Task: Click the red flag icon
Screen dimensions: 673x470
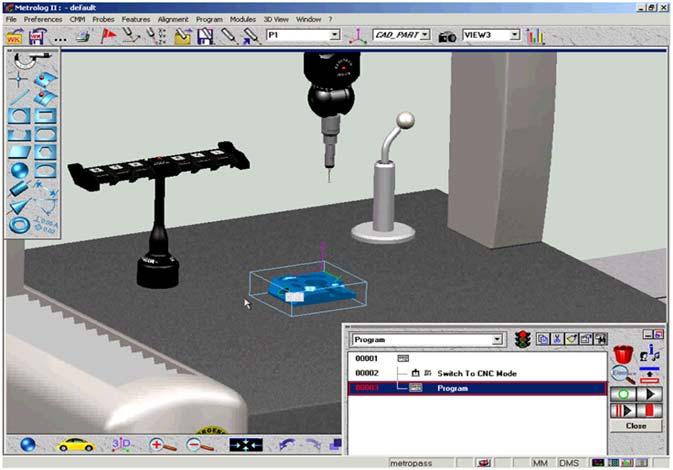Action: pyautogui.click(x=108, y=36)
